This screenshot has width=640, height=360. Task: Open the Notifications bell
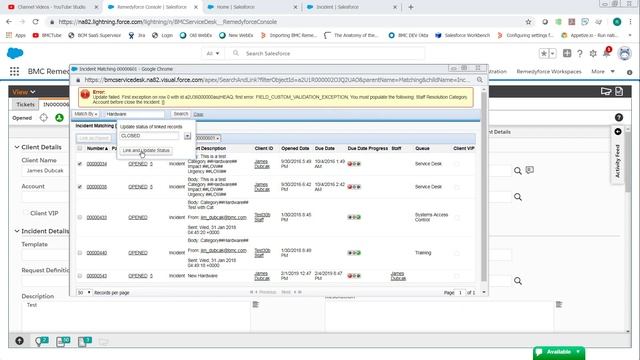[x=607, y=53]
